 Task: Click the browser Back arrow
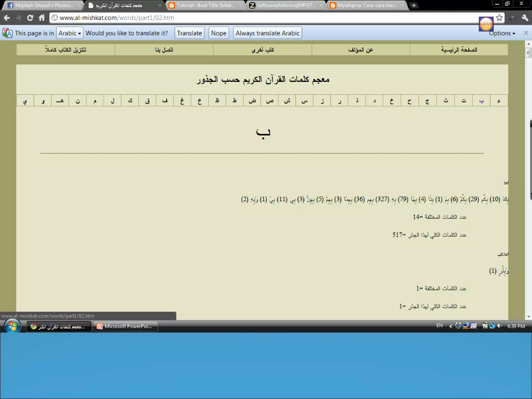(x=7, y=18)
